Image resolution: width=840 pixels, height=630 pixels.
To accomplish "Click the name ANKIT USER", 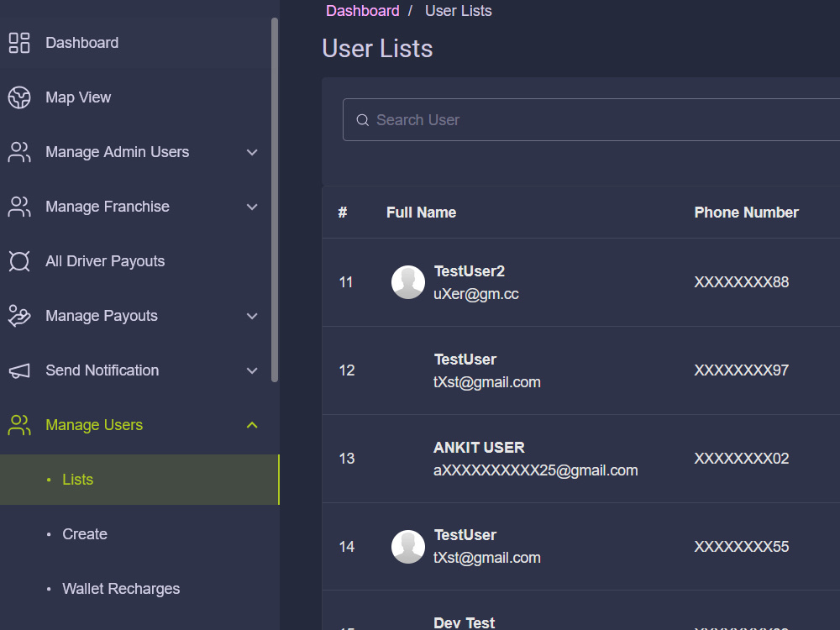I will coord(479,448).
